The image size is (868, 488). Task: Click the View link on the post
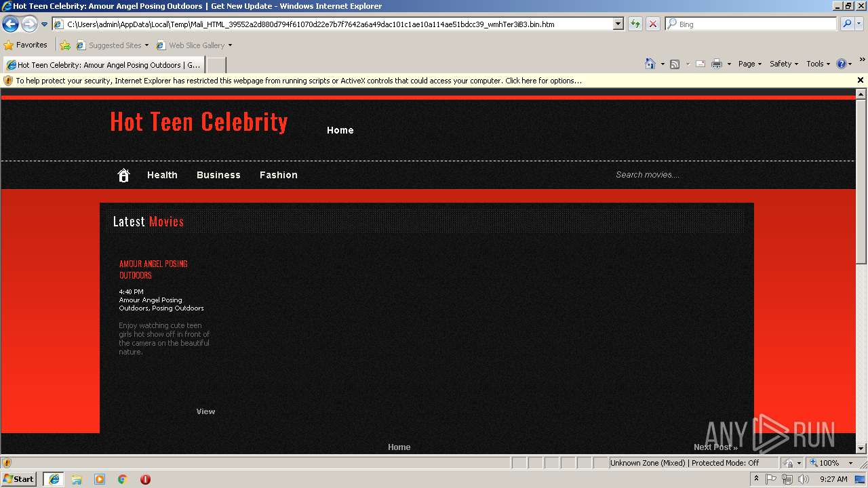[205, 411]
